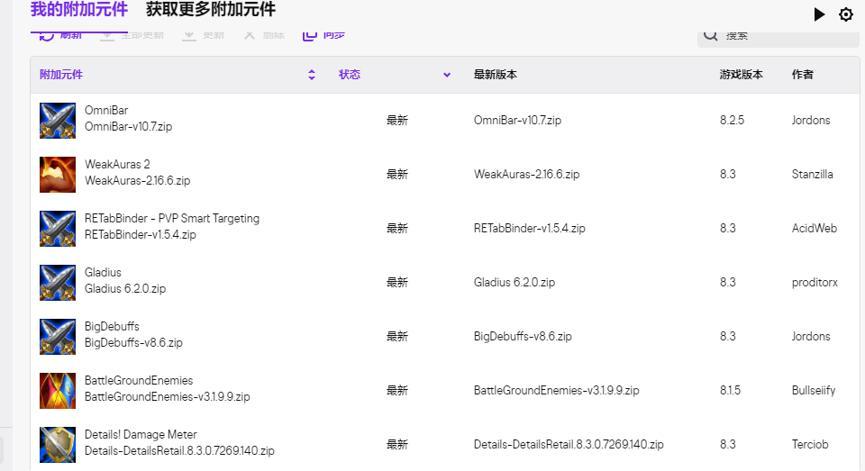This screenshot has width=865, height=471.
Task: Click the Gladius addon icon
Action: pyautogui.click(x=57, y=282)
